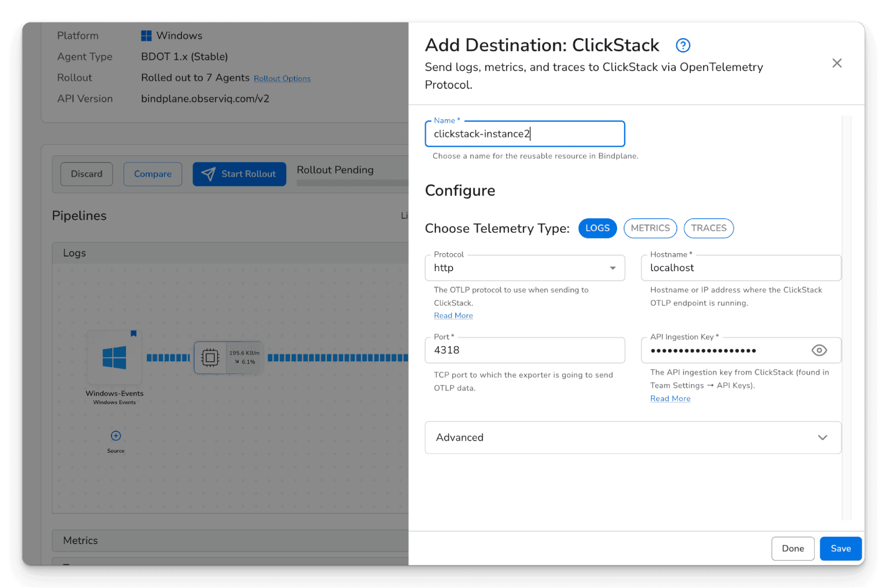
Task: Open the ClickStack help question-mark icon
Action: point(682,45)
